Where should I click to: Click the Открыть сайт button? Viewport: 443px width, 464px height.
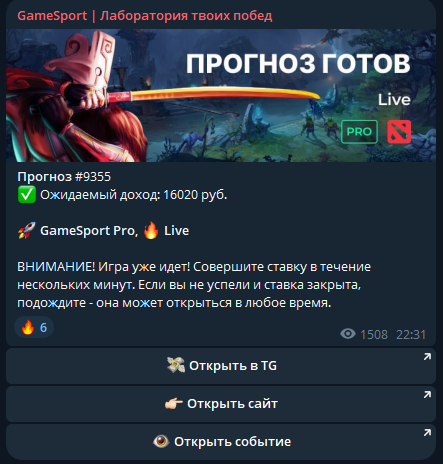(x=221, y=404)
